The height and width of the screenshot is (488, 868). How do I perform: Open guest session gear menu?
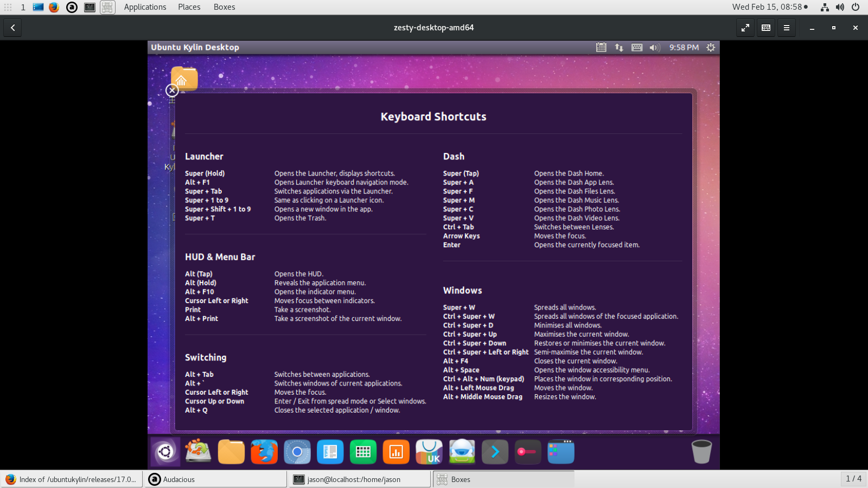click(x=711, y=48)
